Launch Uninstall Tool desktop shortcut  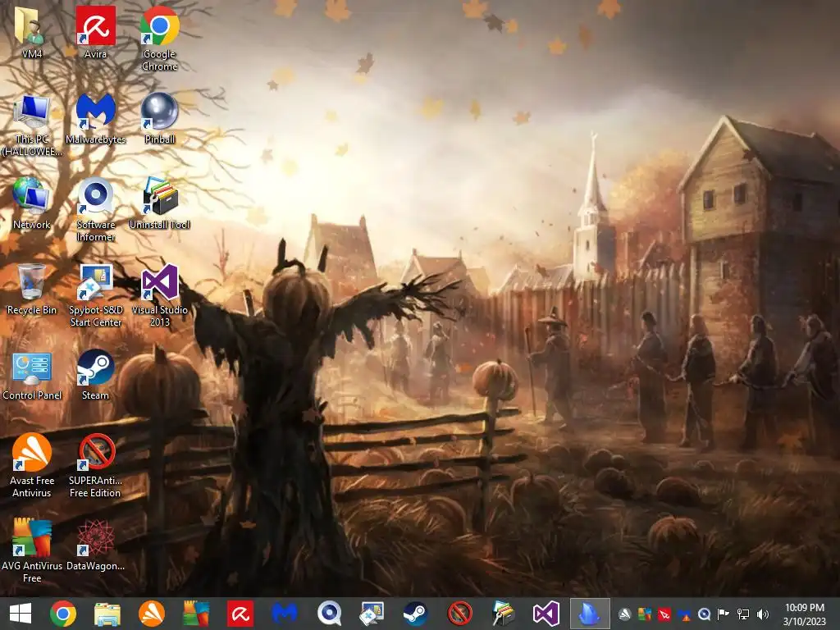click(160, 203)
